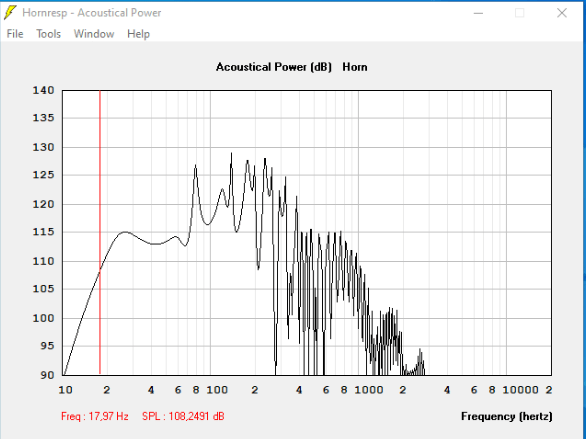Click the 110 label on vertical axis

point(44,262)
